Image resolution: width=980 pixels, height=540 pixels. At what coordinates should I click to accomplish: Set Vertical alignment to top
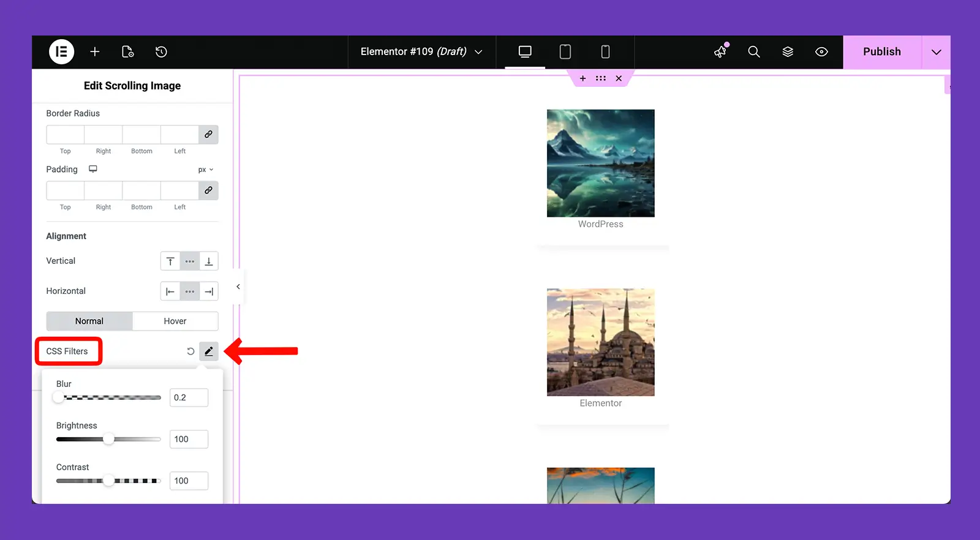(170, 261)
